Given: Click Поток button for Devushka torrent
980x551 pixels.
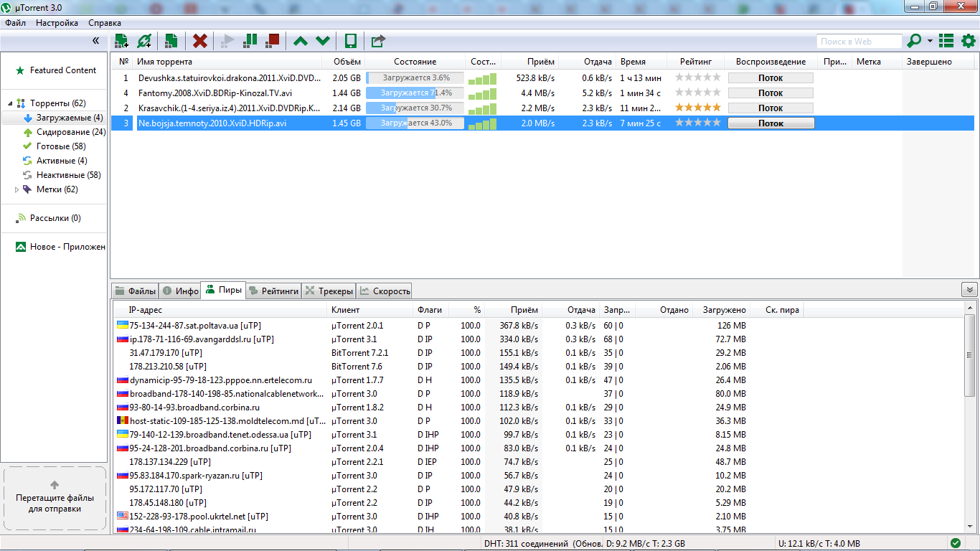Looking at the screenshot, I should [771, 77].
